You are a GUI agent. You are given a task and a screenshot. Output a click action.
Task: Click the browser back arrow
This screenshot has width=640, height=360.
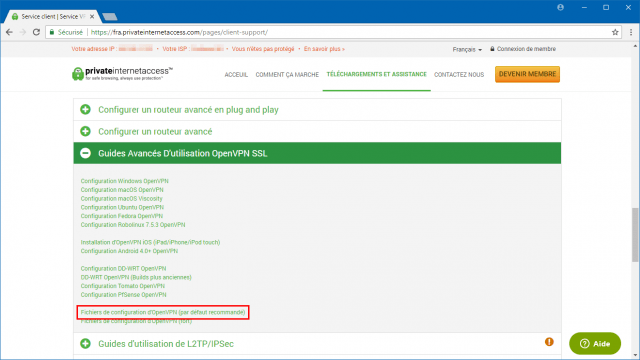(x=9, y=32)
